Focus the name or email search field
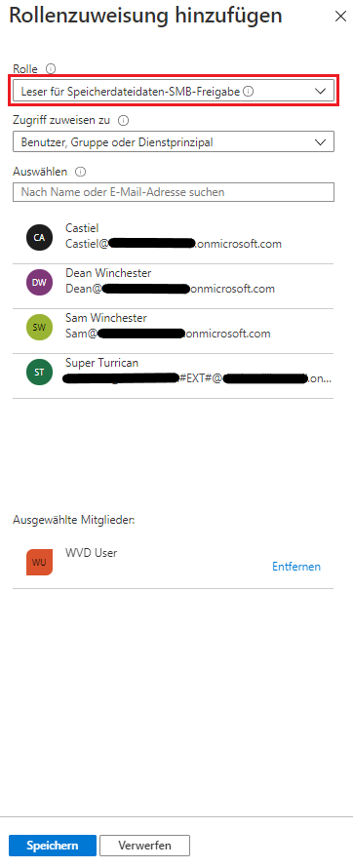The height and width of the screenshot is (868, 353). pyautogui.click(x=174, y=192)
